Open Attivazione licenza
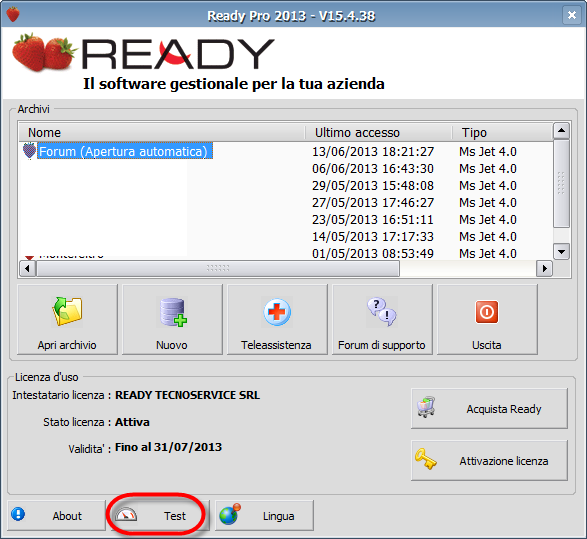This screenshot has height=539, width=587. (489, 460)
